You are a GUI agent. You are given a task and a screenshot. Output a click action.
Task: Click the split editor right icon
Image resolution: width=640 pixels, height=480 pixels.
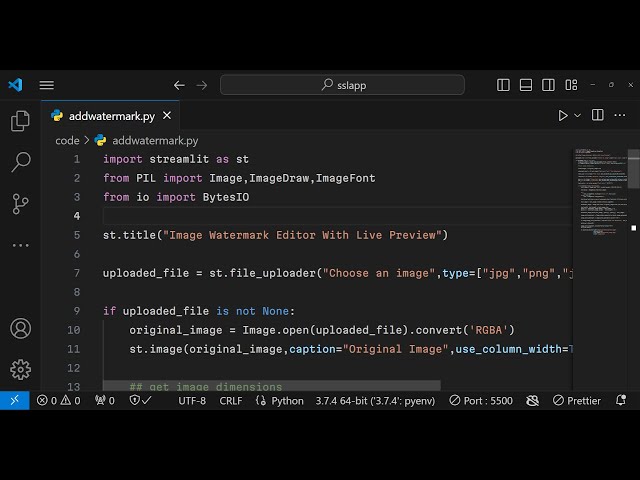(x=598, y=116)
